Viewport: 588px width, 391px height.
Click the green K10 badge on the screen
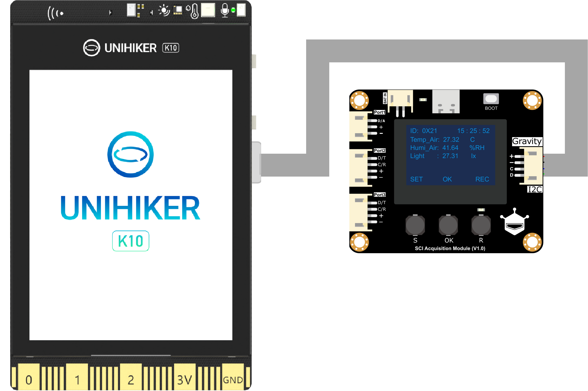click(131, 241)
